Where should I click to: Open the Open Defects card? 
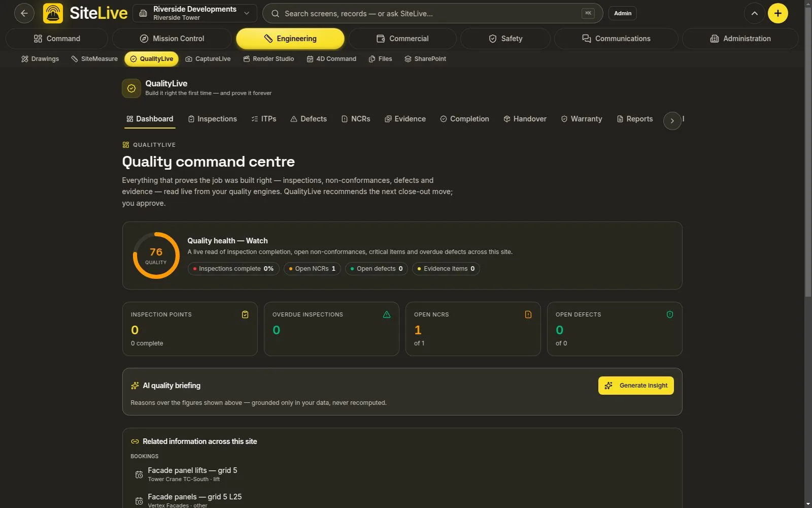(x=615, y=329)
